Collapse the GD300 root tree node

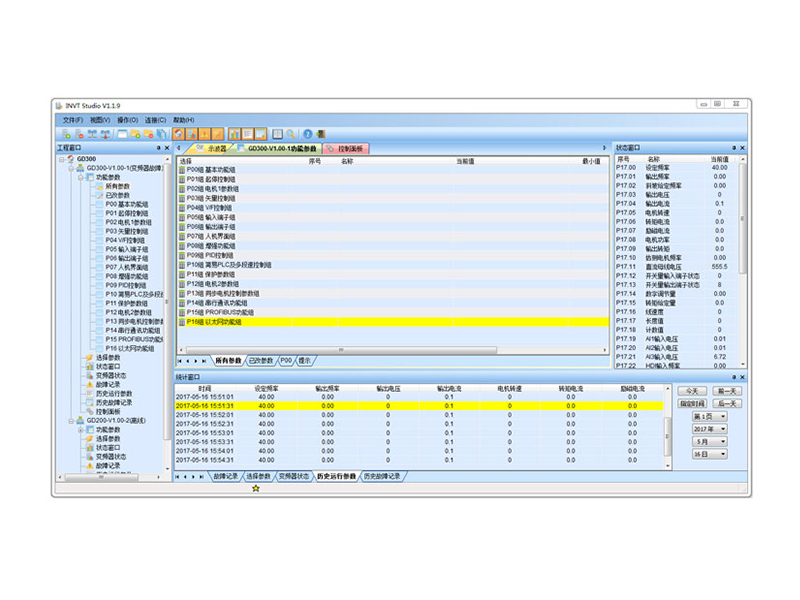click(x=62, y=159)
